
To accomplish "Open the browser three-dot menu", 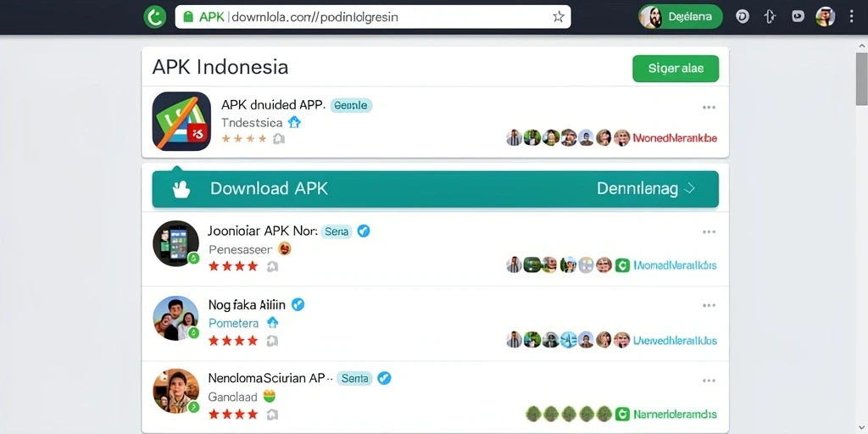I will pos(851,17).
